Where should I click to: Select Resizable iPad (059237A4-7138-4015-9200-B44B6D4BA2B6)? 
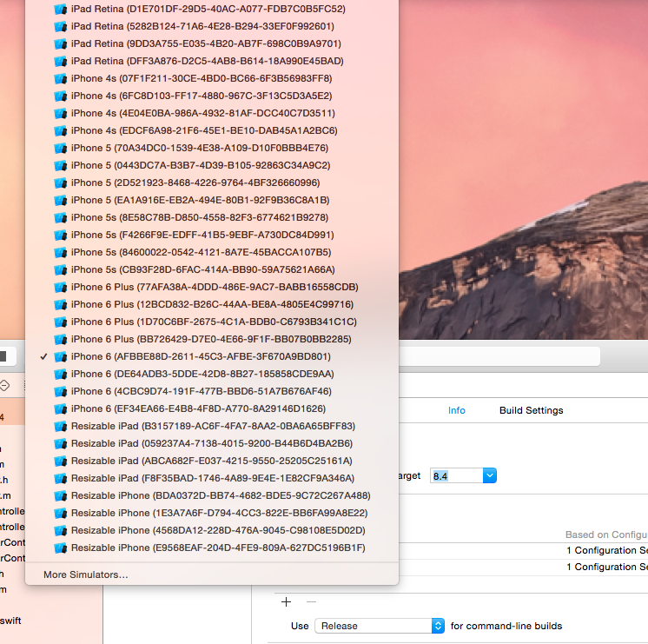click(212, 443)
